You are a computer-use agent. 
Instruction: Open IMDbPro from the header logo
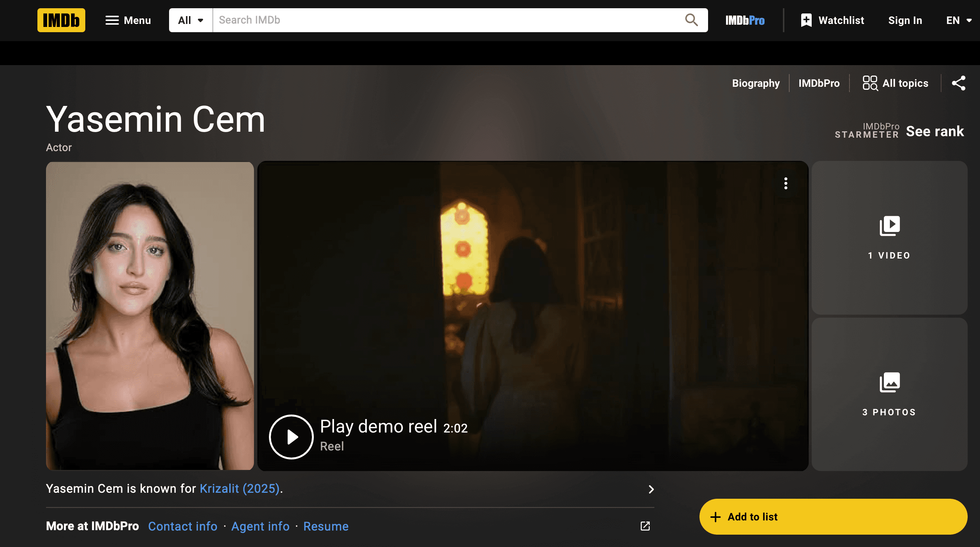coord(744,20)
